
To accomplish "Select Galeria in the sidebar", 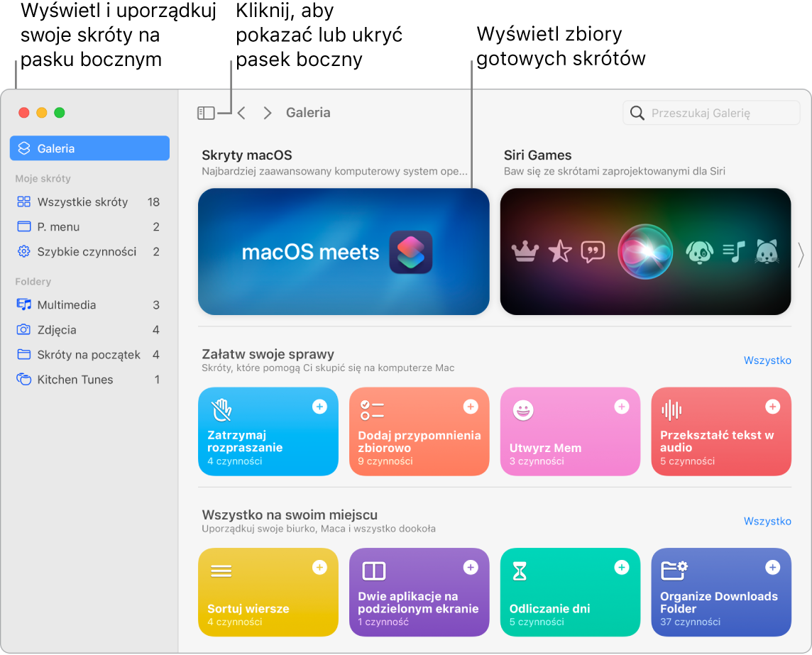I will click(89, 148).
